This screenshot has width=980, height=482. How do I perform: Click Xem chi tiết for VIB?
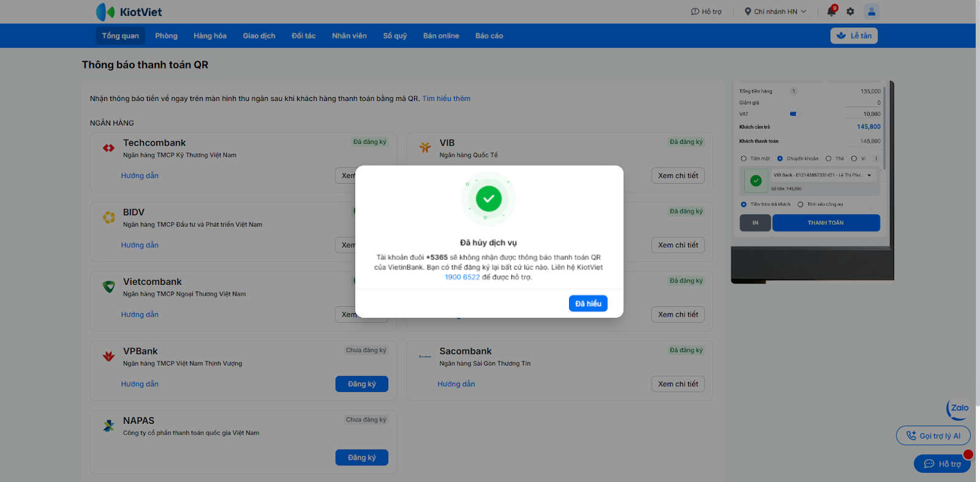tap(678, 176)
